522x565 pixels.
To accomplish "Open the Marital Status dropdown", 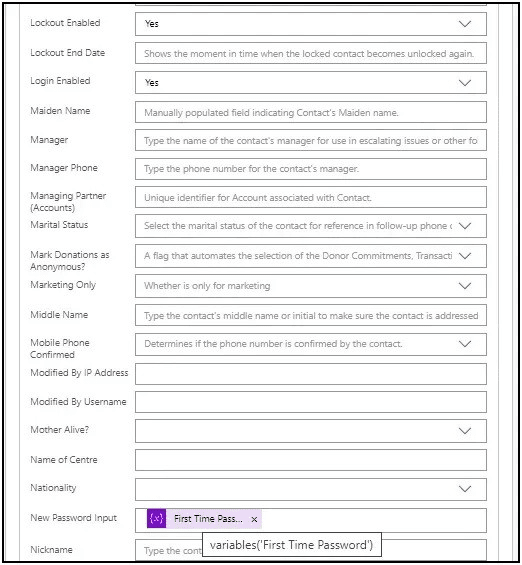I will coord(311,226).
